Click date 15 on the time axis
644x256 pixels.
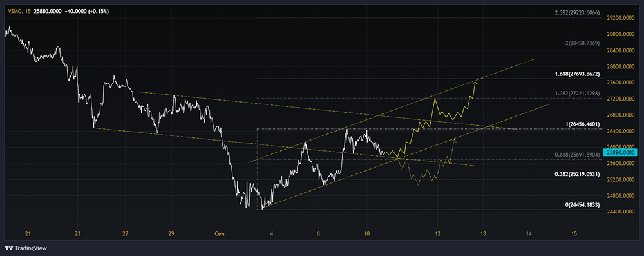coord(574,234)
